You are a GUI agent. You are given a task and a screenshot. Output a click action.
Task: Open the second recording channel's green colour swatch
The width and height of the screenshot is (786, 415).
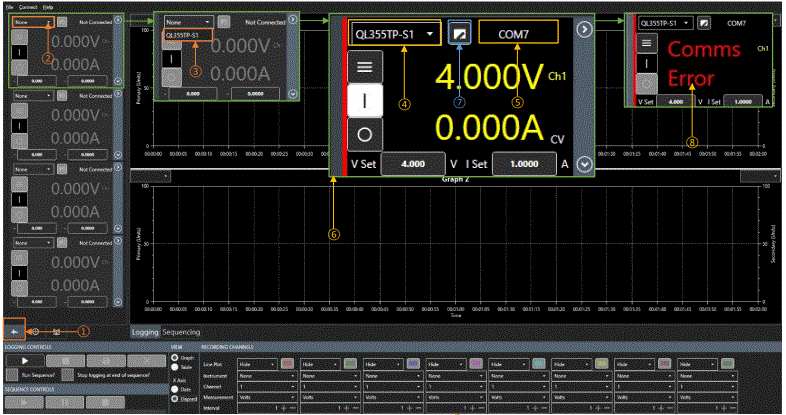[350, 364]
